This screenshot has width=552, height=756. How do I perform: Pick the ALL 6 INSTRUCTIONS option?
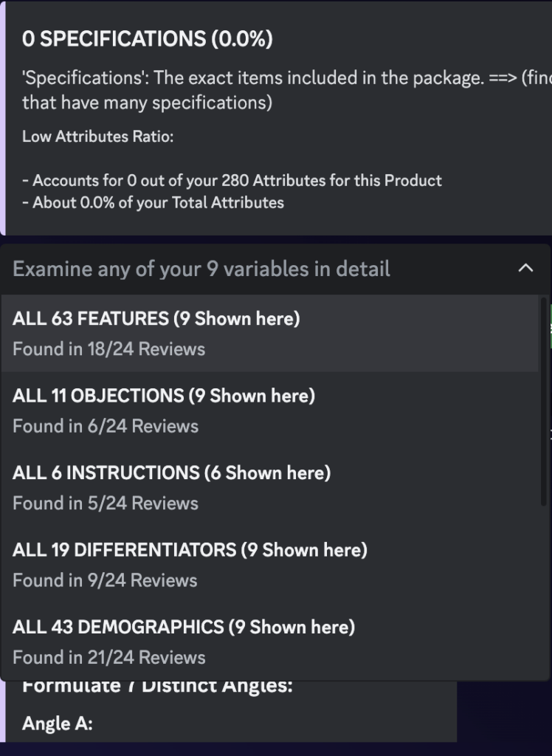click(269, 487)
